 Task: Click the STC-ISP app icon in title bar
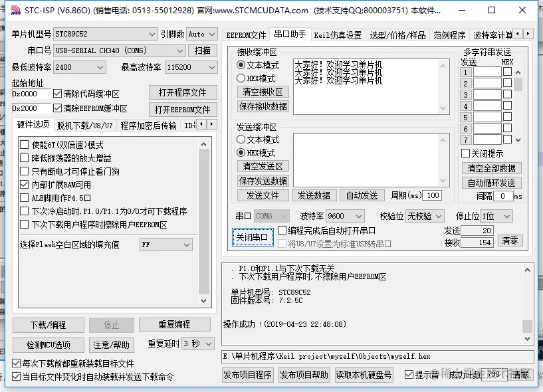(x=15, y=11)
